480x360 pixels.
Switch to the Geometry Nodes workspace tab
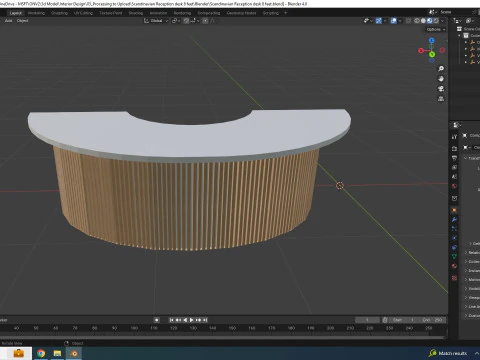click(241, 13)
